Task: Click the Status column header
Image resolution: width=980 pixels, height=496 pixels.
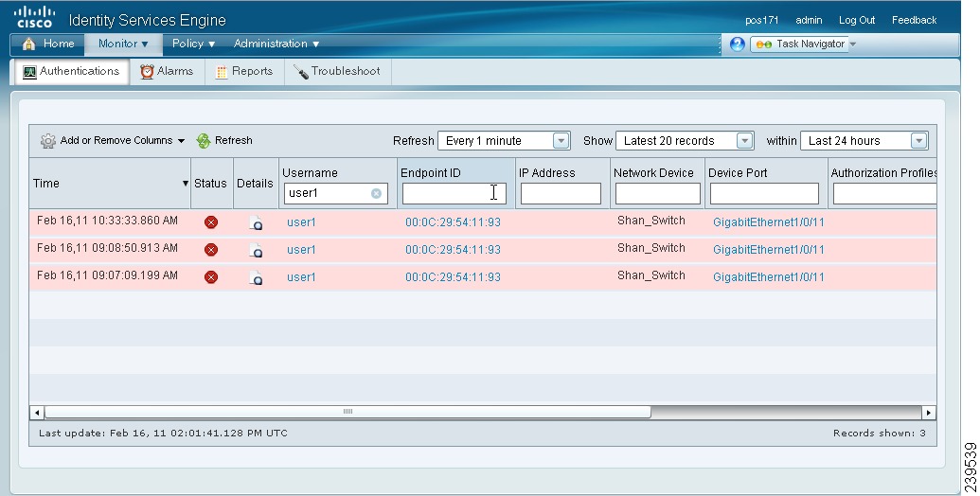Action: 210,184
